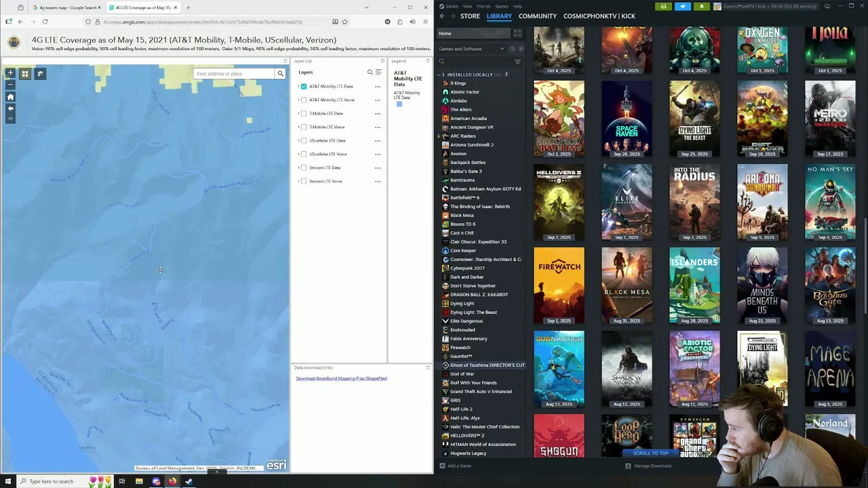Click the map search magnifier button
Screen dimensions: 868x488
(280, 74)
